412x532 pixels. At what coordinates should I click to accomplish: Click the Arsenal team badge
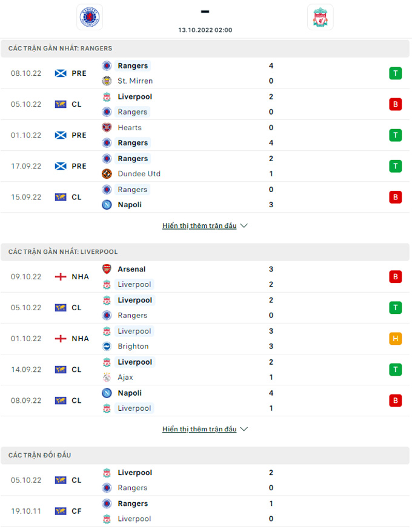point(107,269)
